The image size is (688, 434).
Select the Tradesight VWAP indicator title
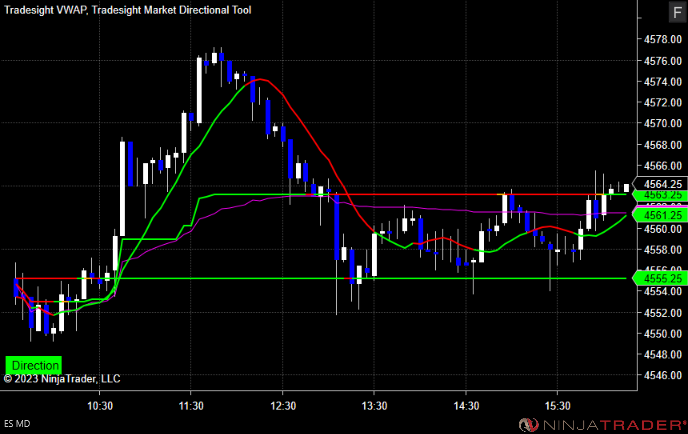(45, 10)
